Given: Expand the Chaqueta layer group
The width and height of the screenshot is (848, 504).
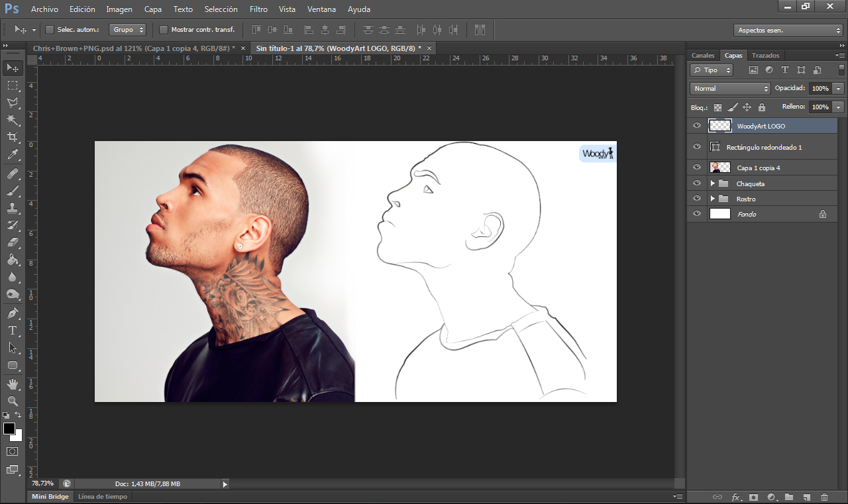Looking at the screenshot, I should pos(713,183).
